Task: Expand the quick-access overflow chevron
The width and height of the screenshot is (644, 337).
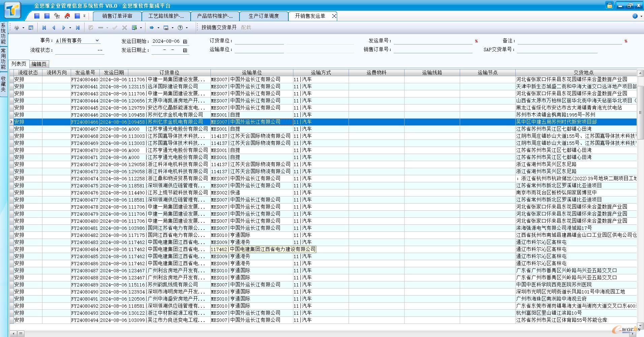Action: coord(85,16)
